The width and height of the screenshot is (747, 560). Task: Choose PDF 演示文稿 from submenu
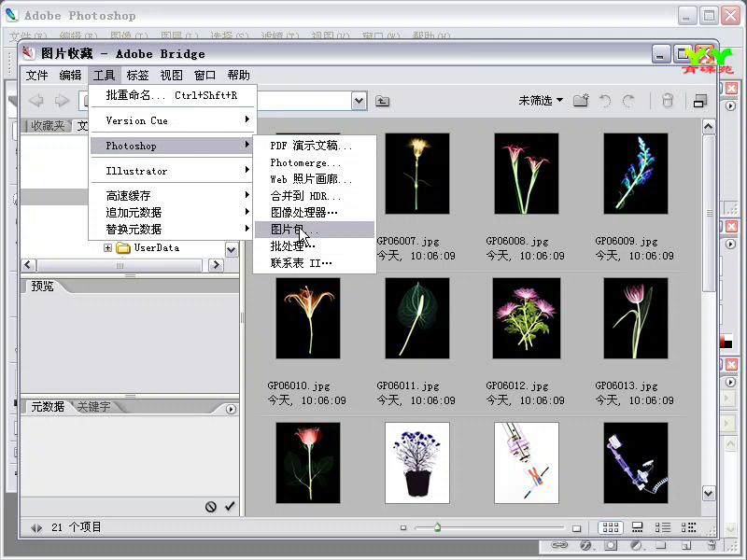click(x=315, y=146)
